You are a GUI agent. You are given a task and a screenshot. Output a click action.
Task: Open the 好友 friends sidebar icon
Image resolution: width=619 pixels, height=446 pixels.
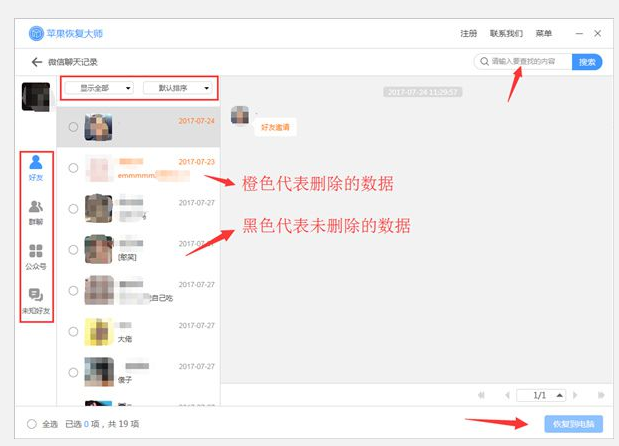click(x=36, y=168)
